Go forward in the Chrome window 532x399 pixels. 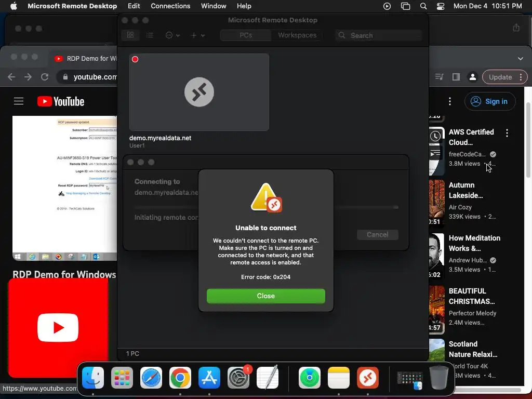coord(28,77)
